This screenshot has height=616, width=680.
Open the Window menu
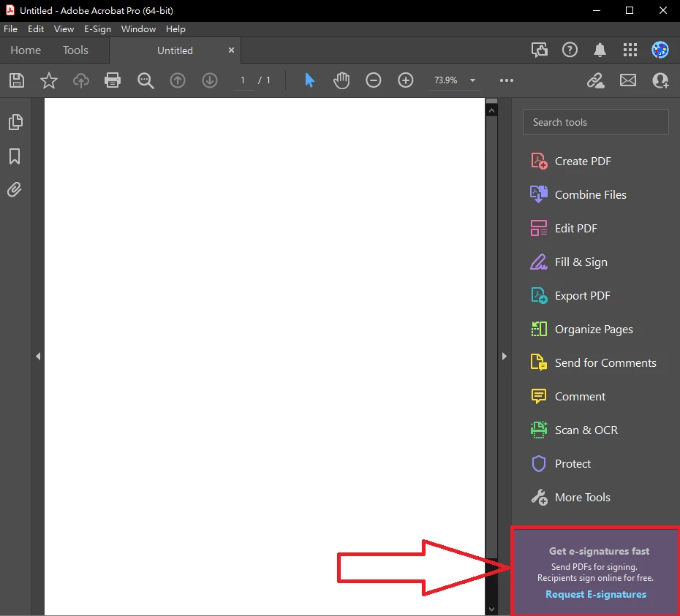coord(138,29)
